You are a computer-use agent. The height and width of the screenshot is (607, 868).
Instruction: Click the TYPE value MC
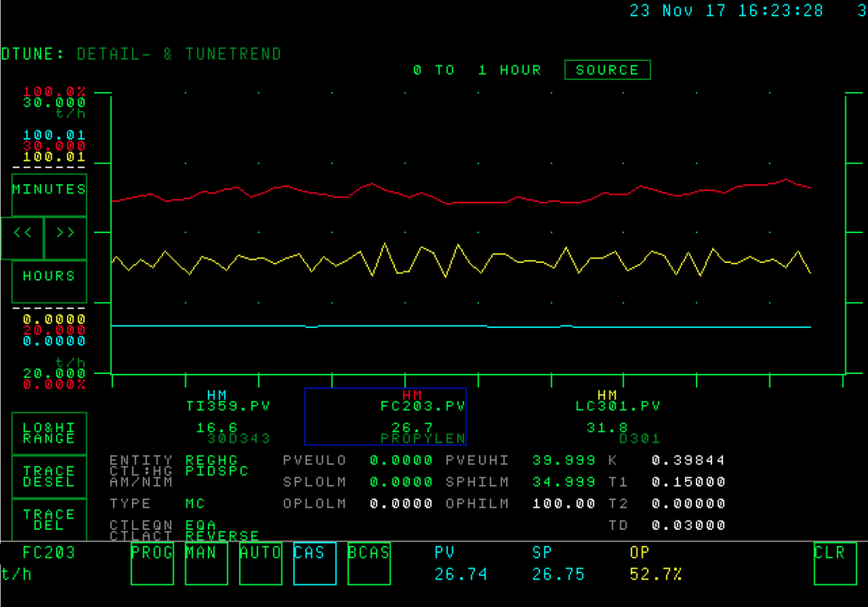coord(196,504)
